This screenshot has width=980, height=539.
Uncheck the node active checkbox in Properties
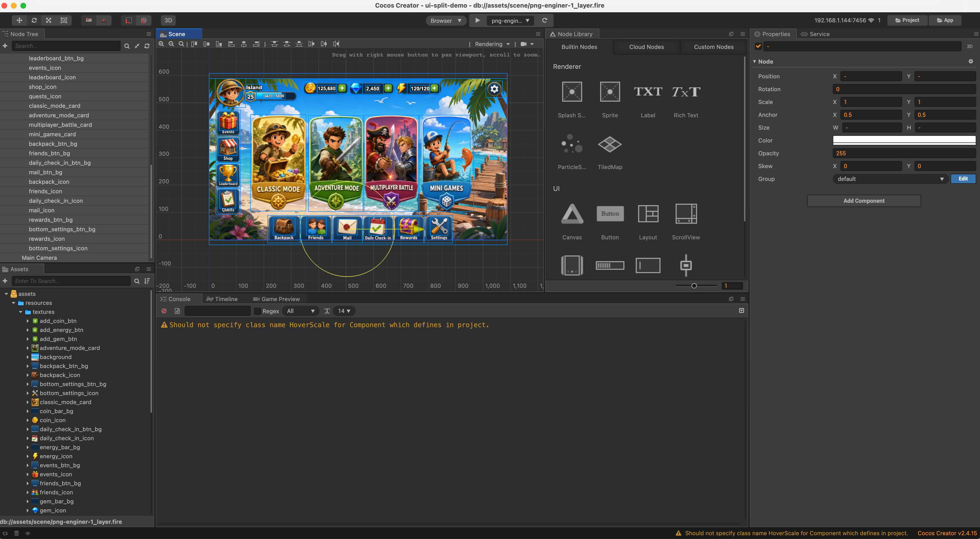click(758, 46)
